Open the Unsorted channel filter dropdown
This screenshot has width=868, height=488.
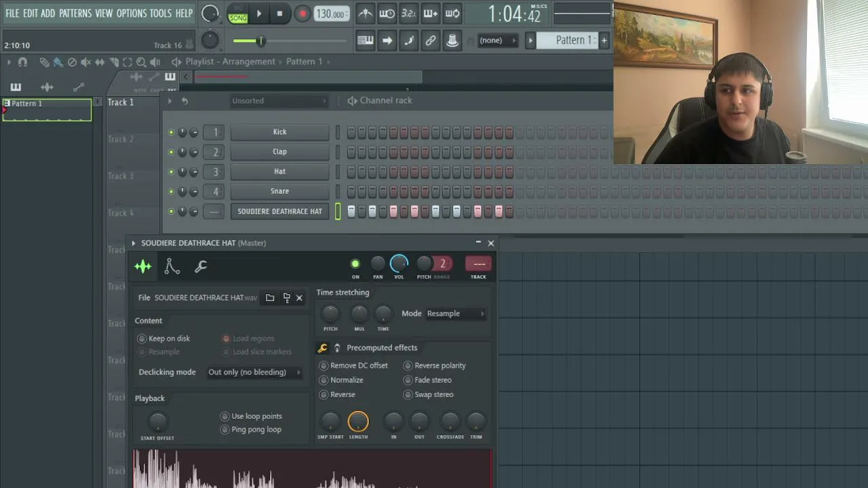pyautogui.click(x=279, y=101)
